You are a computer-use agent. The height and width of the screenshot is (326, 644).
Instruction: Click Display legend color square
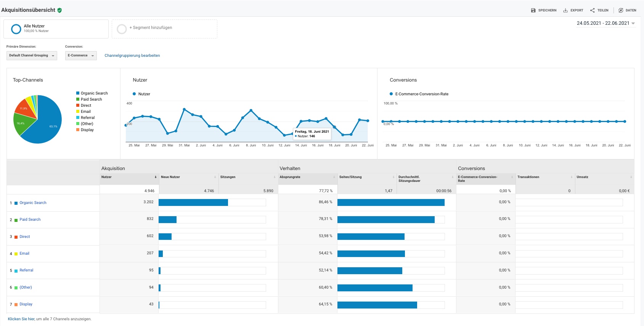pos(78,130)
